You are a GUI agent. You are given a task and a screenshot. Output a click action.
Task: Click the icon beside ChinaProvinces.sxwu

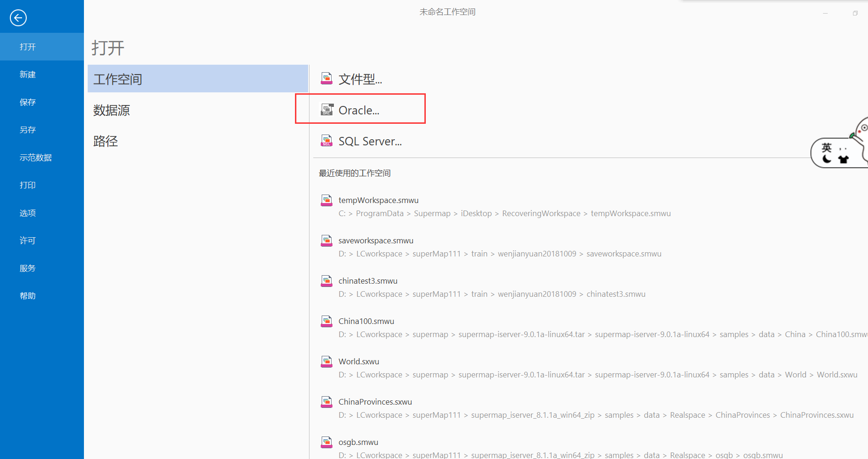pos(326,402)
